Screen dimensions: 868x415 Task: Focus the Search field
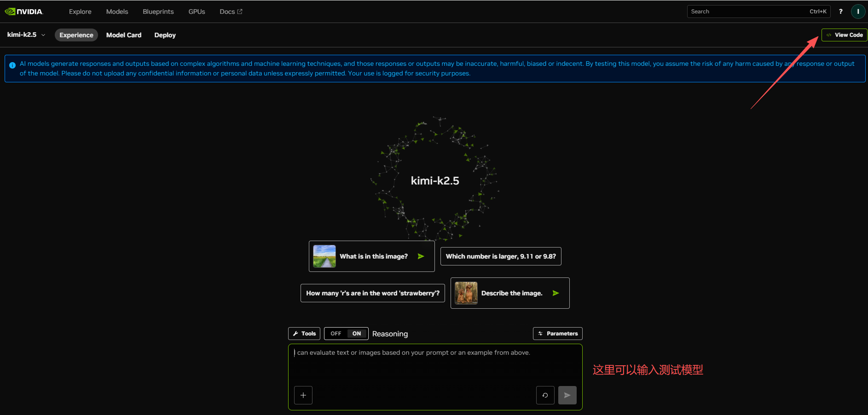(758, 12)
